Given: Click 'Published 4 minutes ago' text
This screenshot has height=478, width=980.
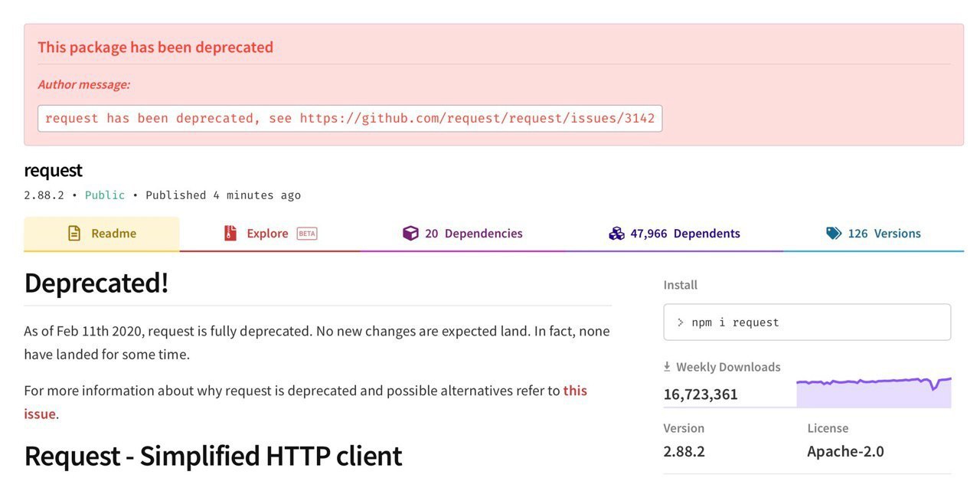Looking at the screenshot, I should click(223, 195).
